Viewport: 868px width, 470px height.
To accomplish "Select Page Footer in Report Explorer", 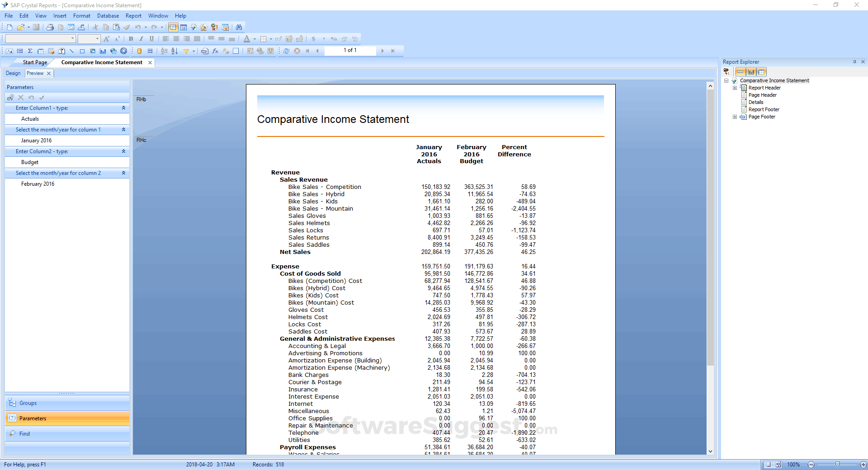I will point(762,117).
